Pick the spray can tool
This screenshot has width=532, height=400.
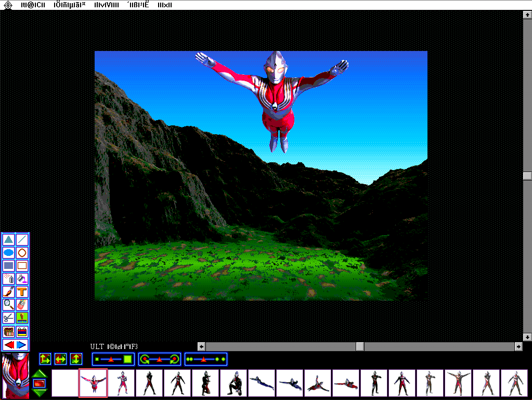(8, 279)
